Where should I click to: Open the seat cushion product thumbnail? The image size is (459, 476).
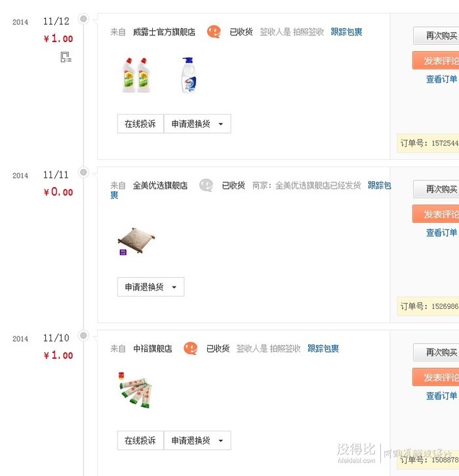pyautogui.click(x=136, y=241)
